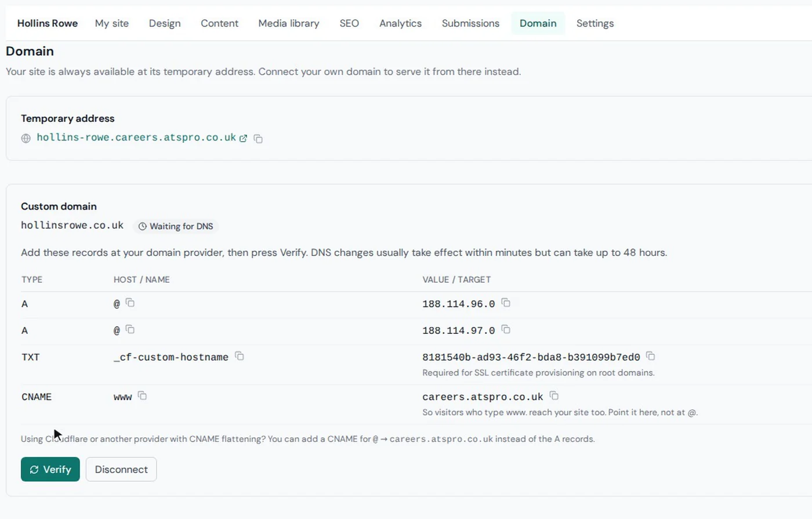812x519 pixels.
Task: Switch to the Design tab
Action: click(x=165, y=23)
